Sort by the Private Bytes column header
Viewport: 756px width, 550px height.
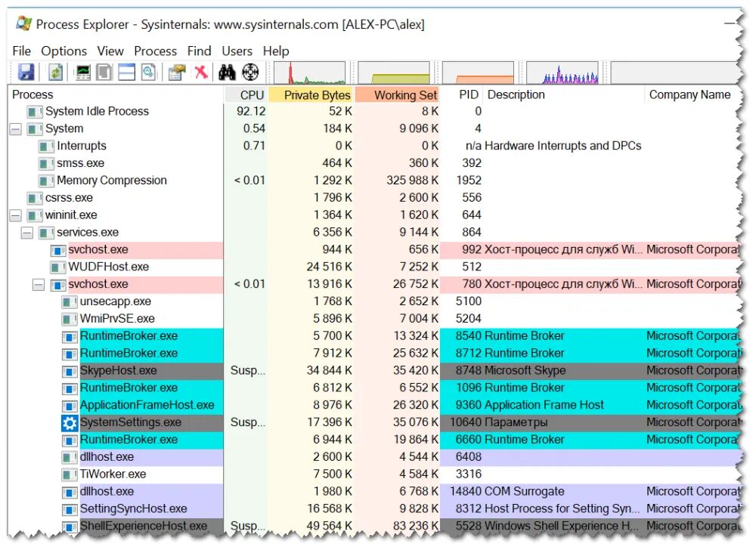tap(311, 95)
